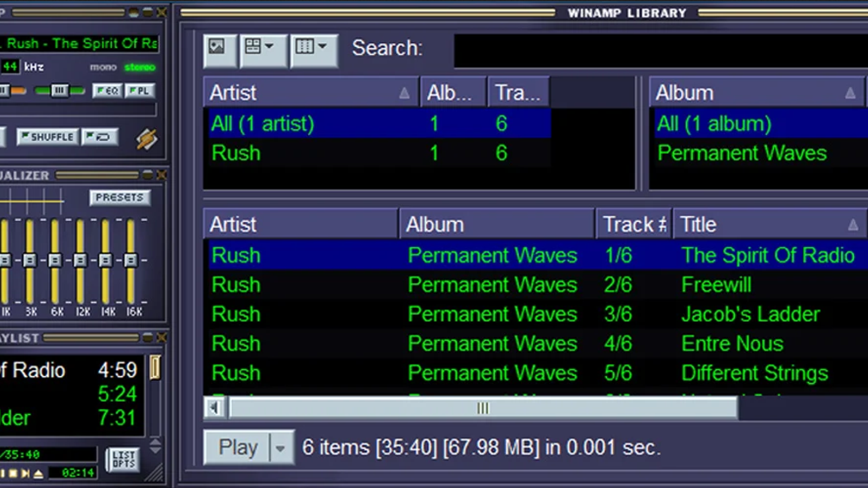Select the playlist entry with duration 7:31
Image resolution: width=868 pixels, height=488 pixels.
(72, 418)
